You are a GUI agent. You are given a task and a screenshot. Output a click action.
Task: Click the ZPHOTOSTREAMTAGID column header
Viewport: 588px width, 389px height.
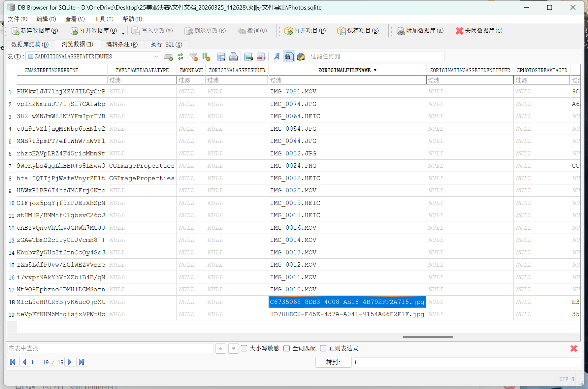point(542,70)
